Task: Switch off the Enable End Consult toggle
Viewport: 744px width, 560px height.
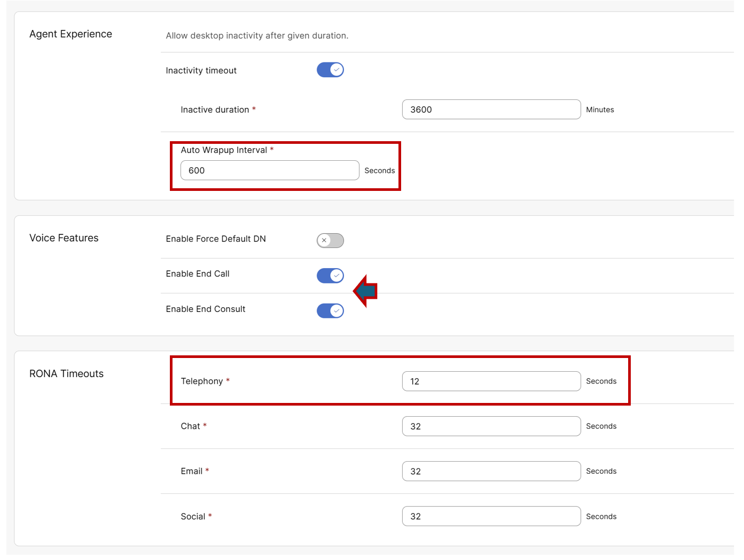Action: [x=330, y=311]
